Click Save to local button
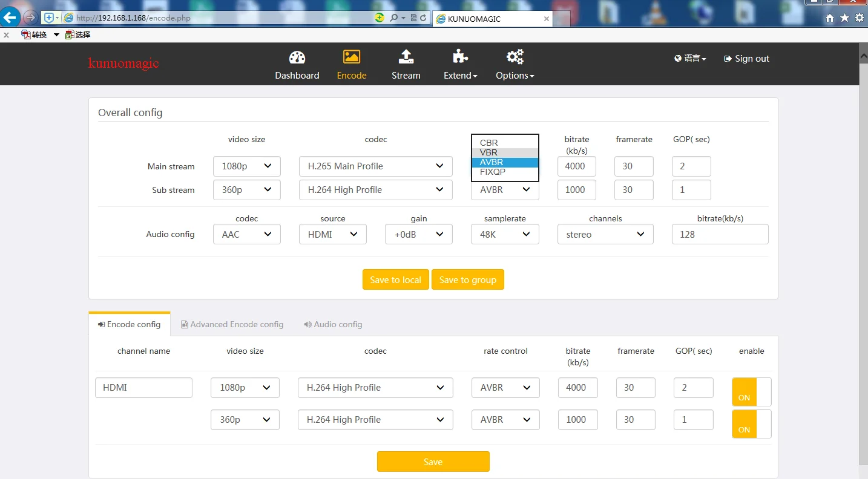The height and width of the screenshot is (479, 868). point(396,279)
